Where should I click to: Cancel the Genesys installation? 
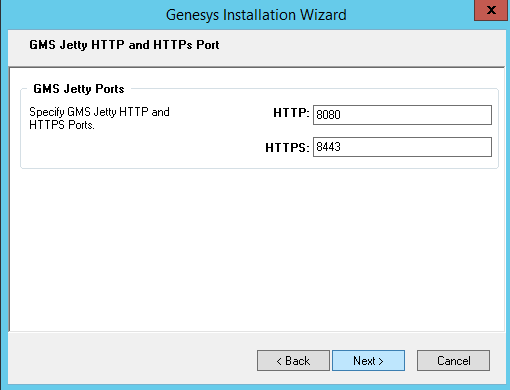click(453, 360)
